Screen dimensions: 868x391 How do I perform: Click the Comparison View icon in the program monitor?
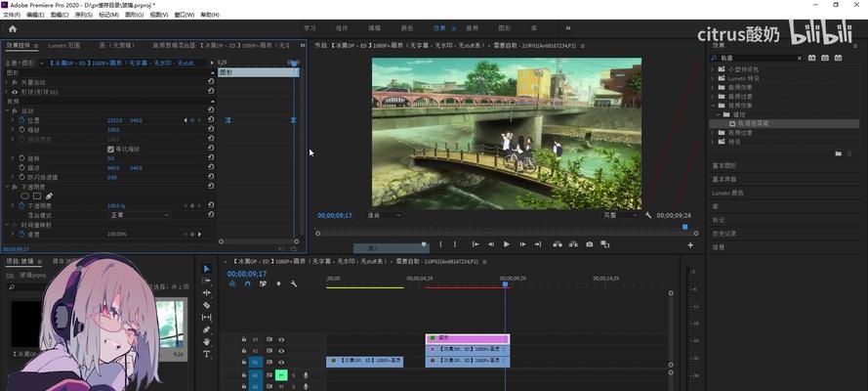[604, 244]
